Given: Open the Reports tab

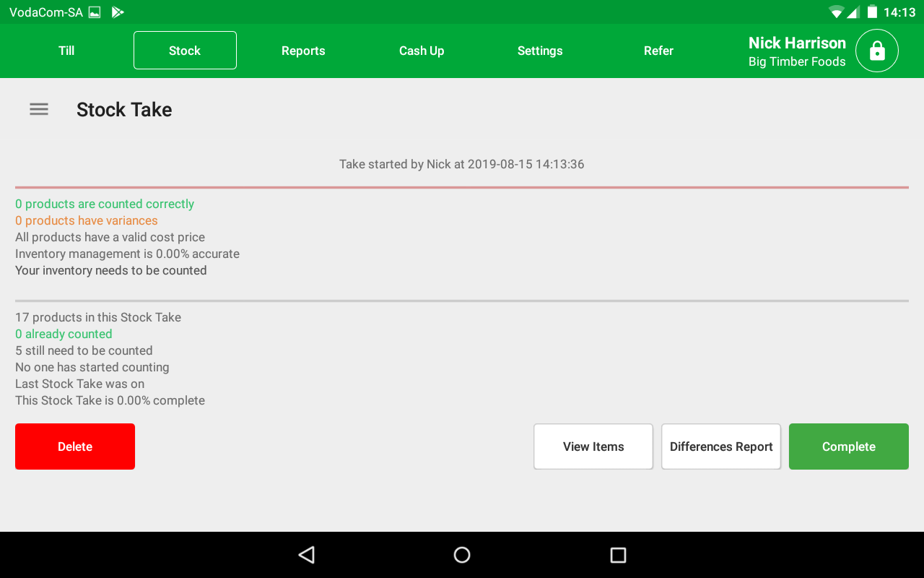Looking at the screenshot, I should (303, 51).
